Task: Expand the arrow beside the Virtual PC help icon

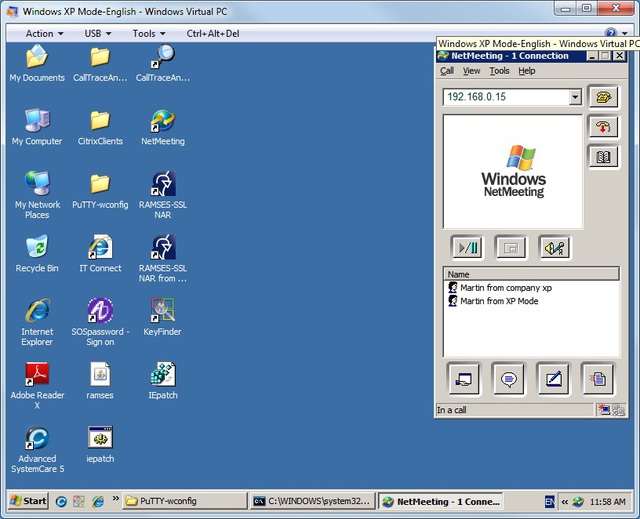Action: (624, 33)
